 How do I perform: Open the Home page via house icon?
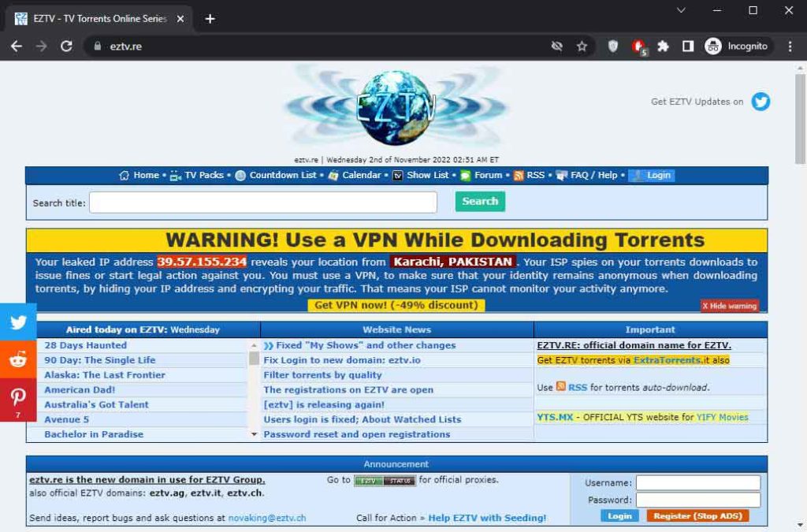coord(123,175)
